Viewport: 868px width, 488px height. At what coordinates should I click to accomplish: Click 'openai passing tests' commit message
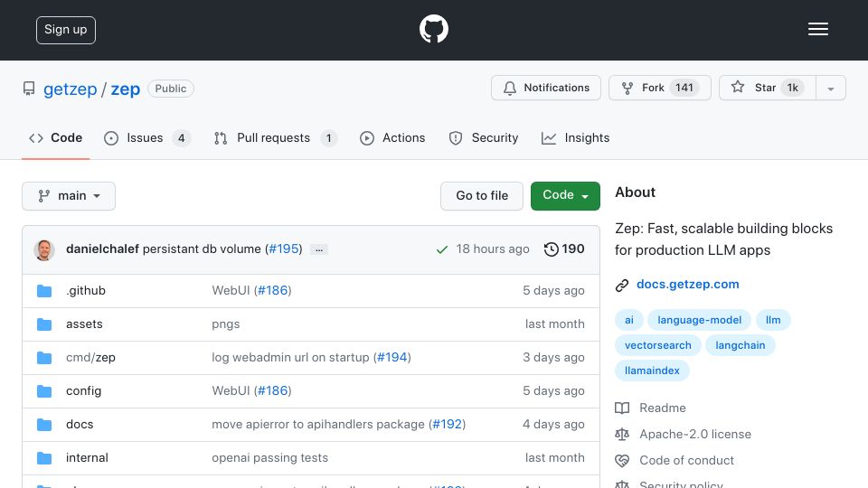[269, 458]
